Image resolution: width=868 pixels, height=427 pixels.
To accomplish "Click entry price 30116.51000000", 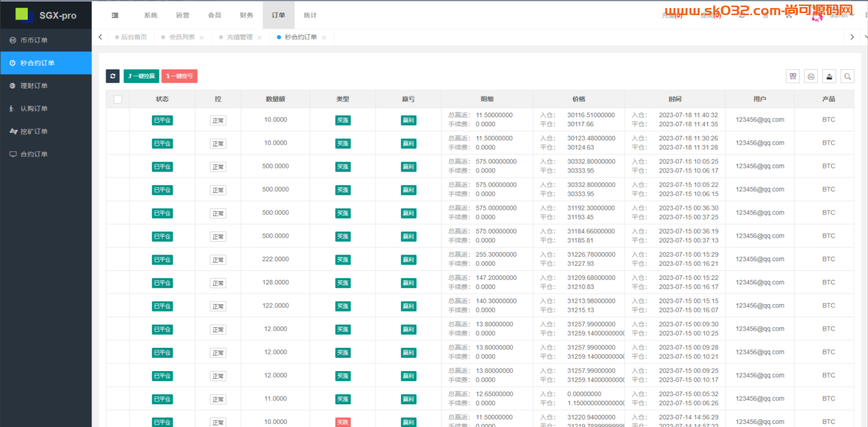I will (x=591, y=115).
